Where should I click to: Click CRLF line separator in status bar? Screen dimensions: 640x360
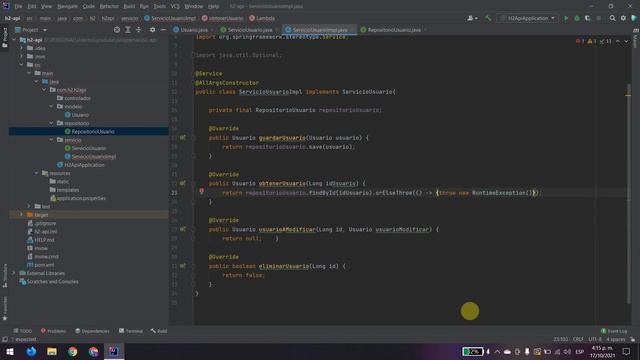(x=578, y=339)
